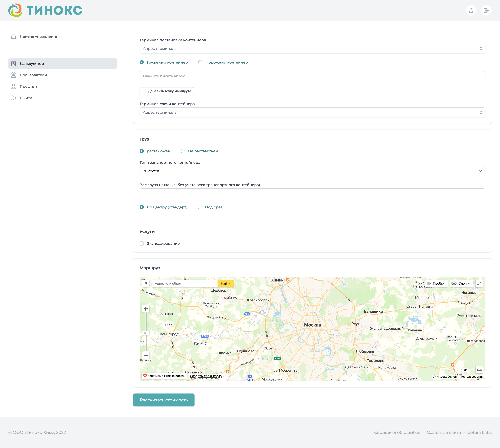Select the Под срез radio option
This screenshot has width=500, height=448.
coord(200,207)
